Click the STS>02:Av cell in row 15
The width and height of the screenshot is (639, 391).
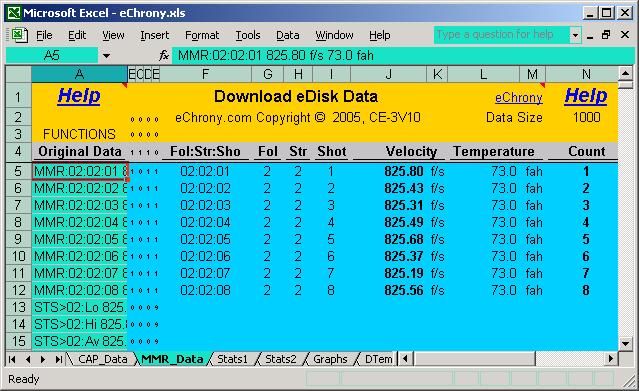(79, 341)
